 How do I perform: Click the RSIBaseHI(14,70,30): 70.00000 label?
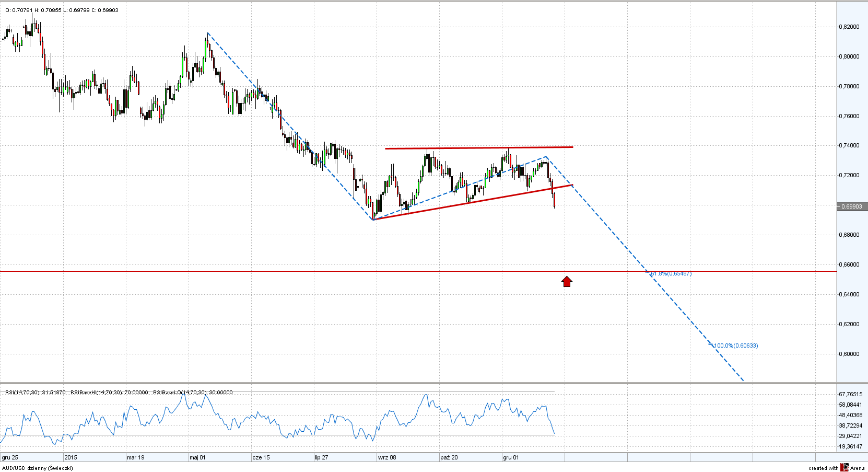pos(109,392)
